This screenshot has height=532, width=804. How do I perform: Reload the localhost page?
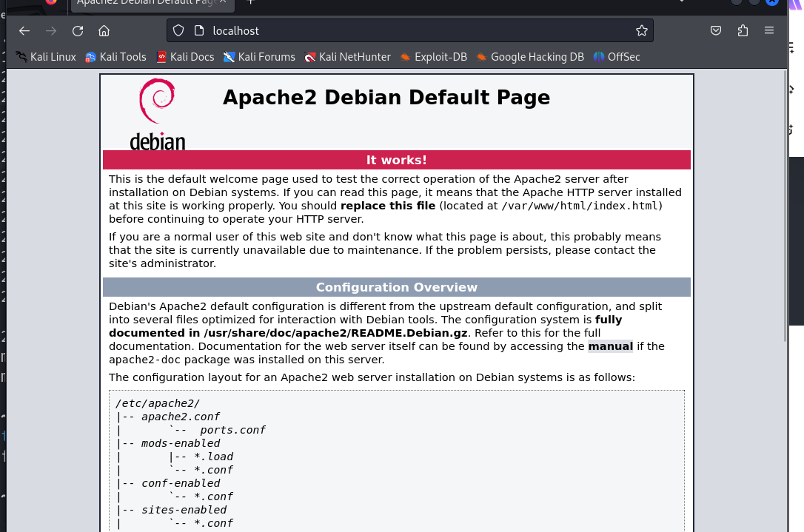point(78,31)
